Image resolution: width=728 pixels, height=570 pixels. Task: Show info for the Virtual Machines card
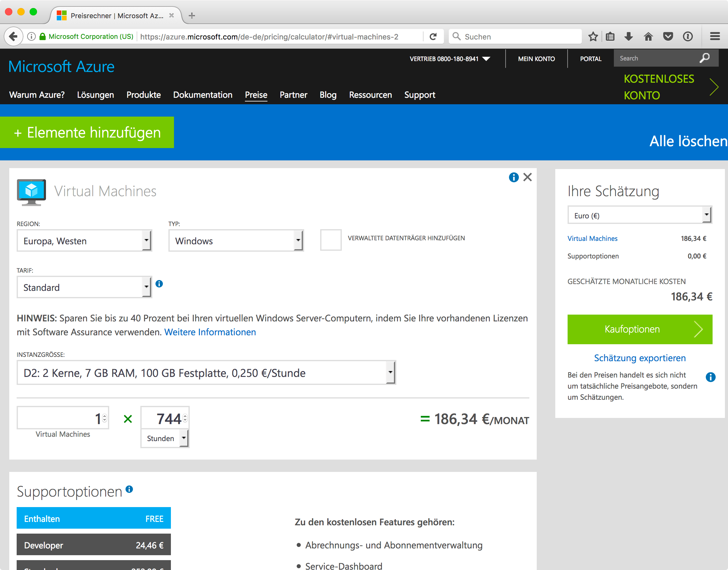point(514,177)
